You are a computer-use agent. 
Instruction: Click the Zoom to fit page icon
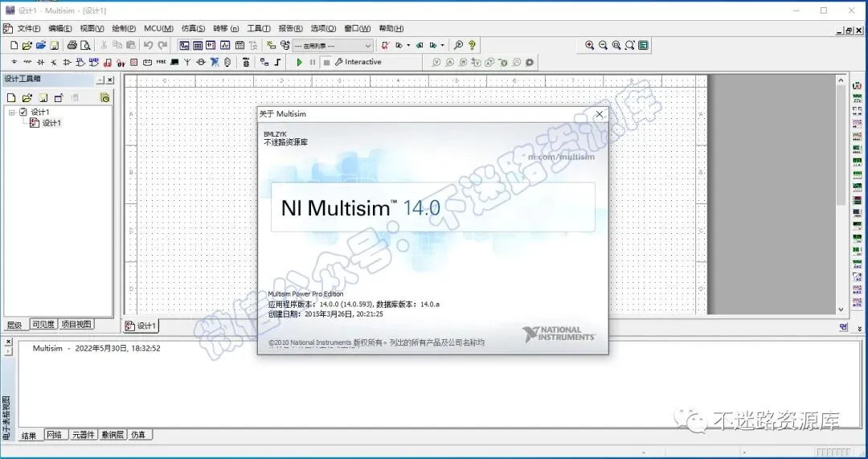629,45
